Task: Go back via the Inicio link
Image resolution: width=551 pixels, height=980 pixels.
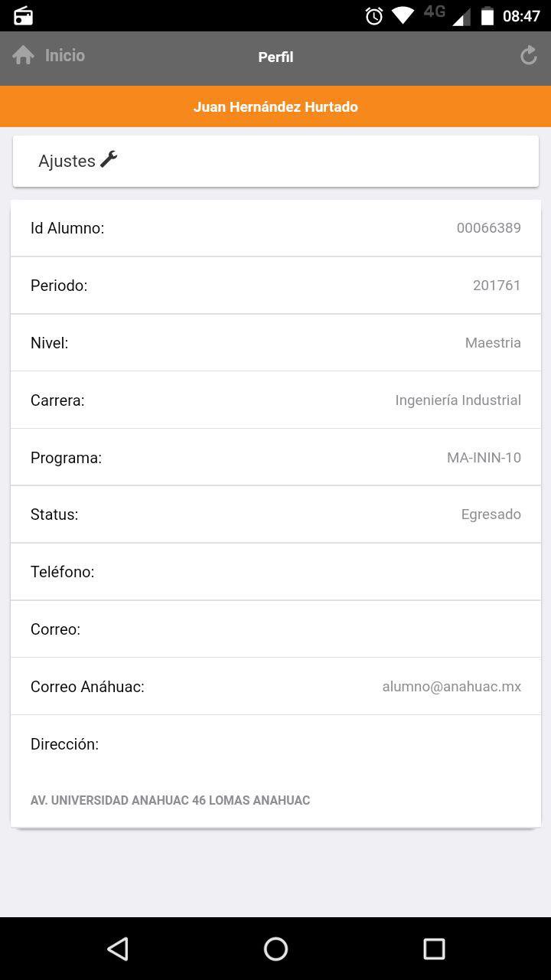Action: 65,55
